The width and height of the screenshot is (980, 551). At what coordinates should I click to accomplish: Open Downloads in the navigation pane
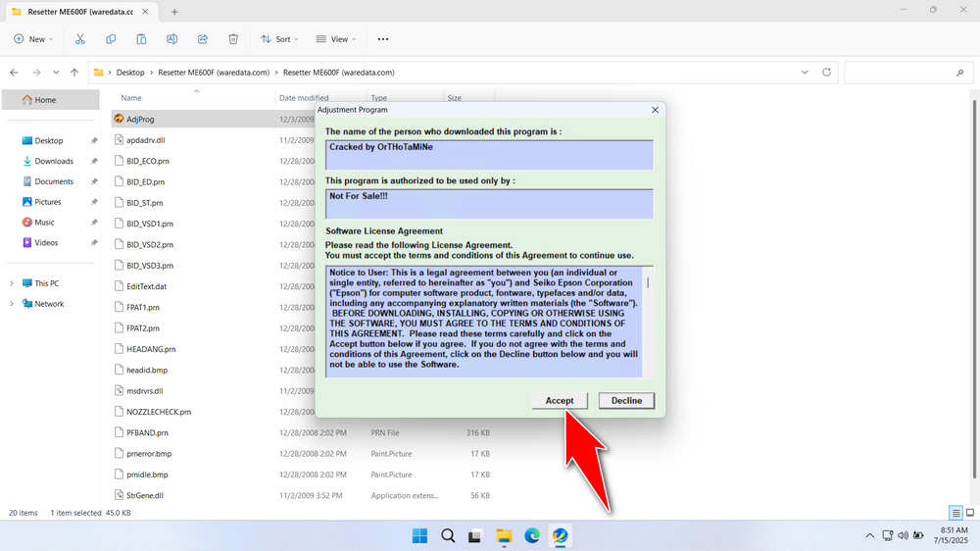click(x=54, y=162)
